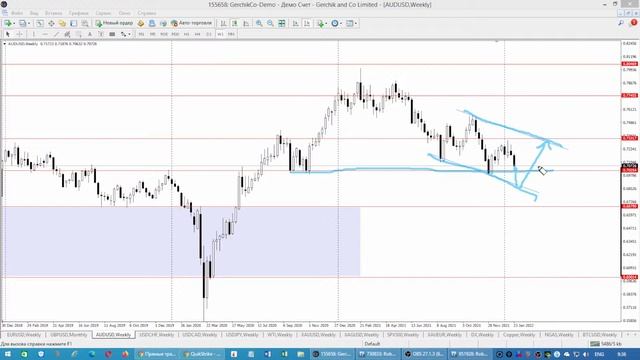The height and width of the screenshot is (360, 640).
Task: Zoom in the chart
Action: pos(259,23)
